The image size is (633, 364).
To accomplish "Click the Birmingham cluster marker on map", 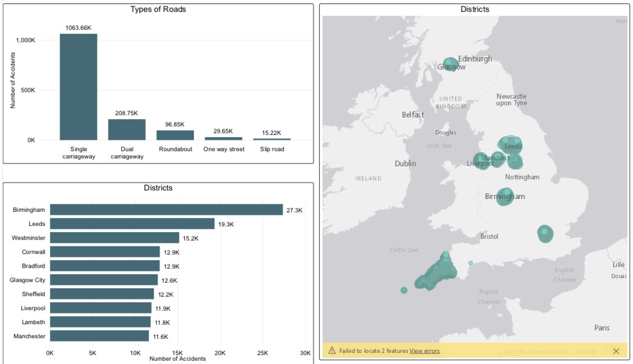I will point(506,197).
